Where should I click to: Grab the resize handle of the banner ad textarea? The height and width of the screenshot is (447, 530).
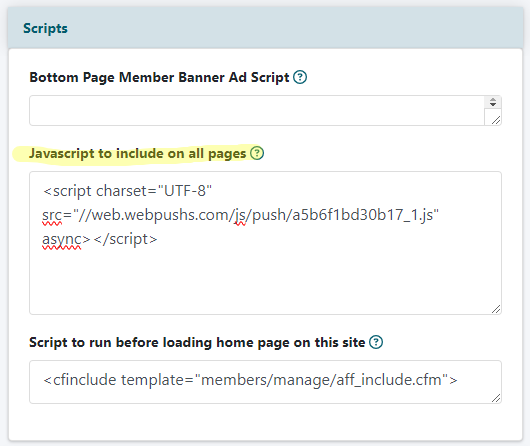[496, 120]
